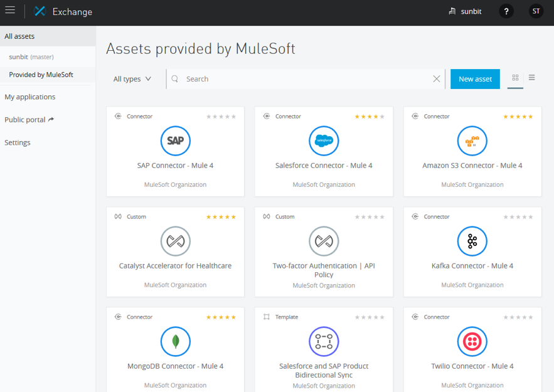The width and height of the screenshot is (554, 392).
Task: Open Salesforce Connector - Mule 4 title
Action: point(324,166)
